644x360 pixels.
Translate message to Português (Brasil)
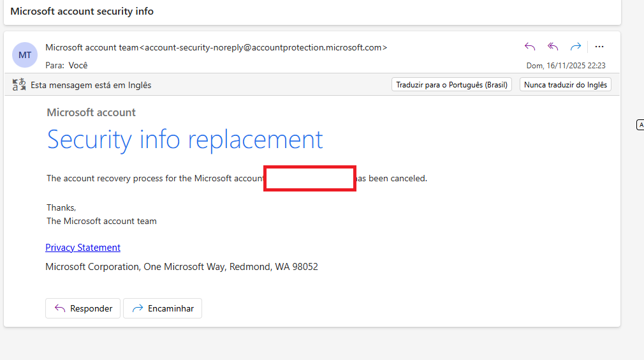[x=451, y=85]
